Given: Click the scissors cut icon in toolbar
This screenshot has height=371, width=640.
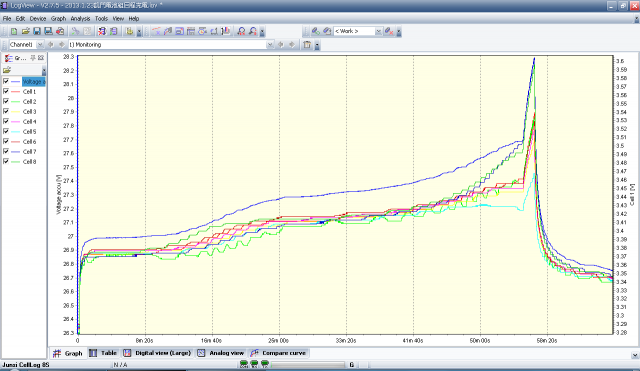Looking at the screenshot, I should click(76, 31).
